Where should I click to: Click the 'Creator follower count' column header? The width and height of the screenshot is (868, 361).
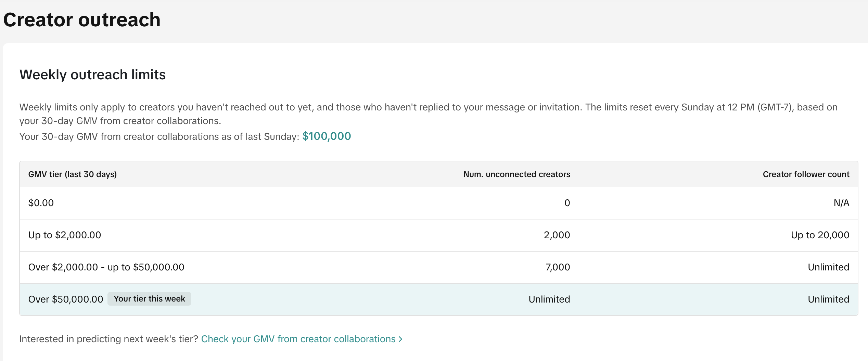806,174
